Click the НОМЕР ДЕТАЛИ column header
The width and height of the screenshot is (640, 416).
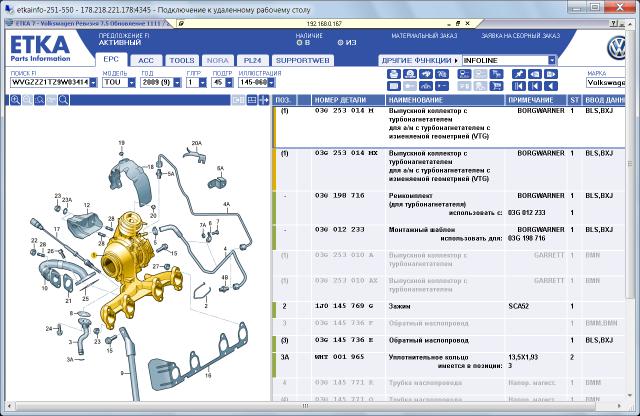(348, 100)
